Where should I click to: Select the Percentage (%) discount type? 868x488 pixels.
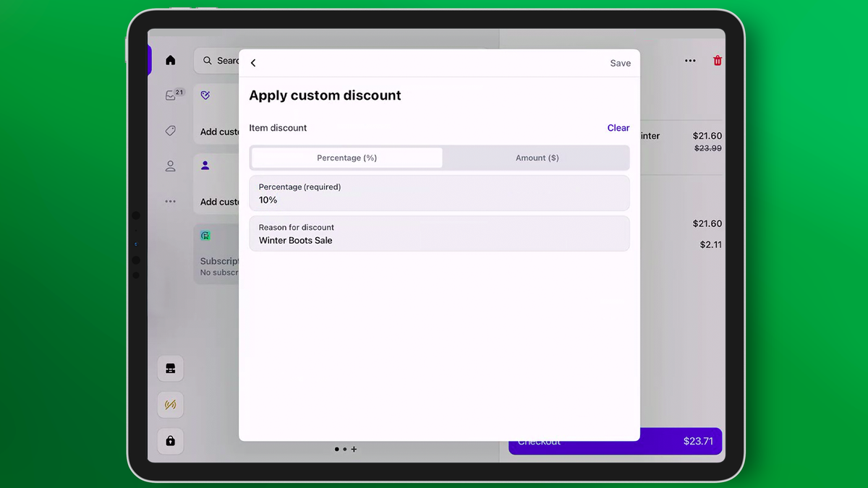click(347, 158)
